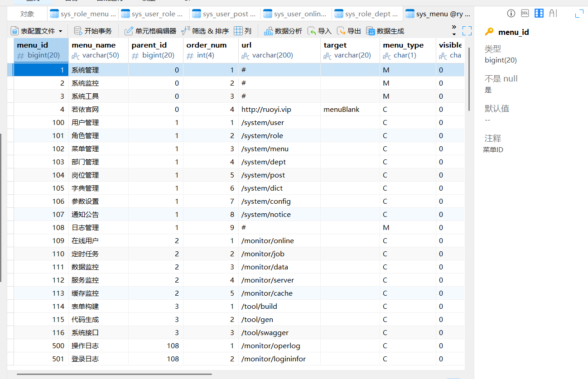Click the /tool/swagger url cell

tap(280, 332)
